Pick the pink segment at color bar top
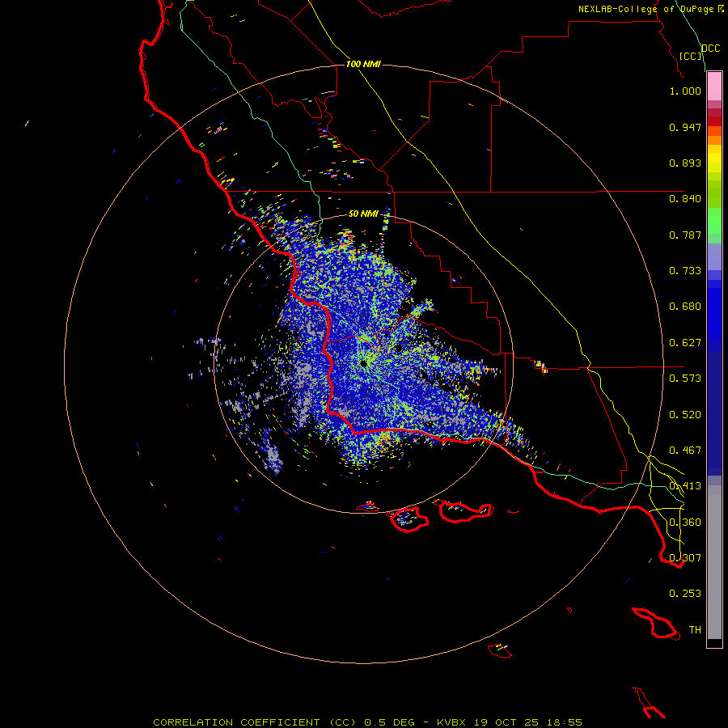The image size is (728, 728). click(714, 87)
